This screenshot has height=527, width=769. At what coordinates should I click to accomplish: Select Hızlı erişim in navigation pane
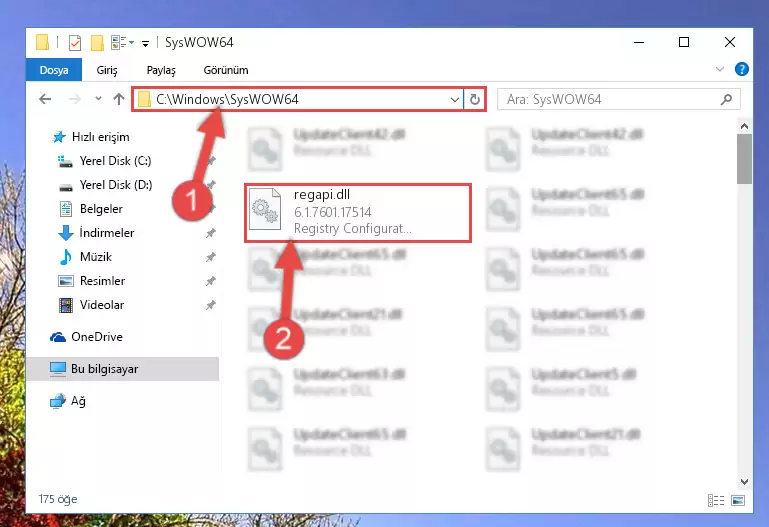pyautogui.click(x=101, y=137)
